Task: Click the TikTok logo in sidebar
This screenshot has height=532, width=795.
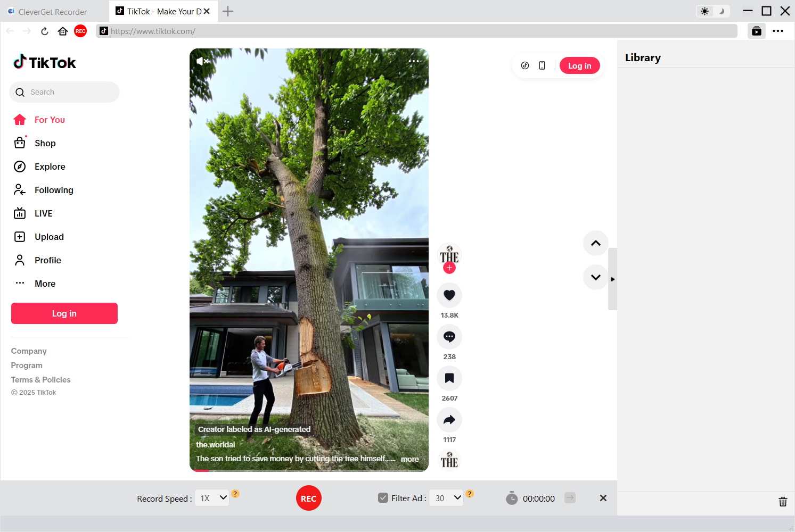Action: point(45,62)
